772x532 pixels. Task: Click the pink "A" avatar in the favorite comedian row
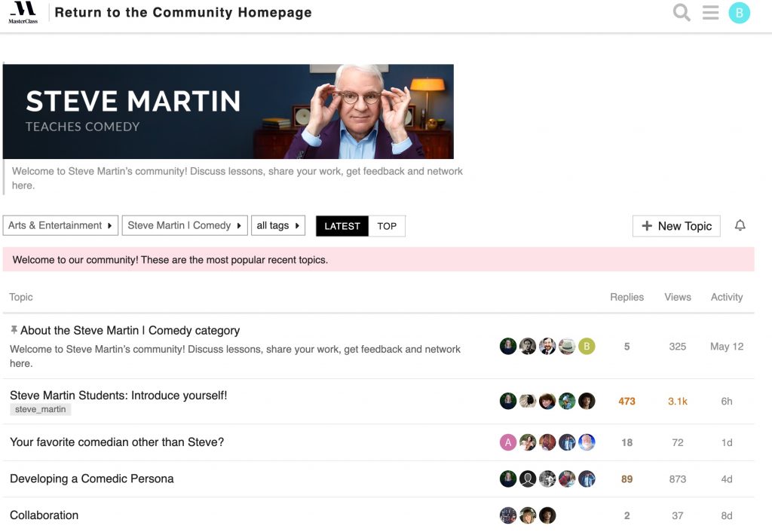tap(508, 442)
